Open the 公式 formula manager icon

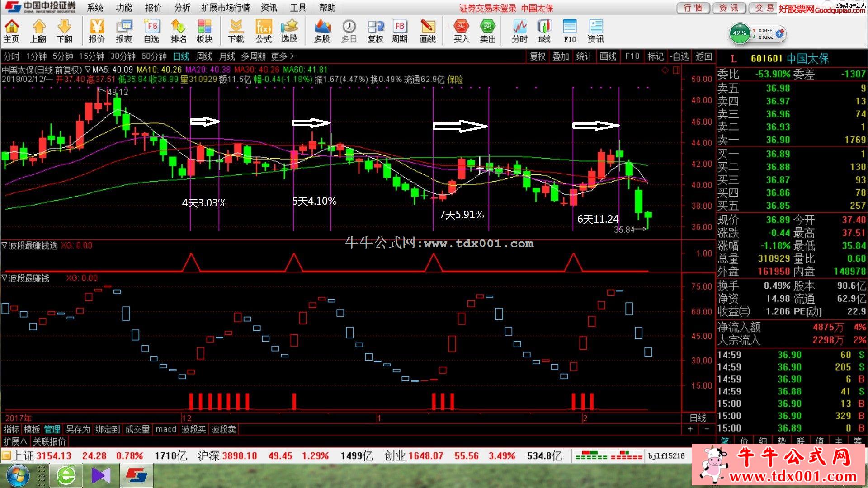pyautogui.click(x=263, y=31)
